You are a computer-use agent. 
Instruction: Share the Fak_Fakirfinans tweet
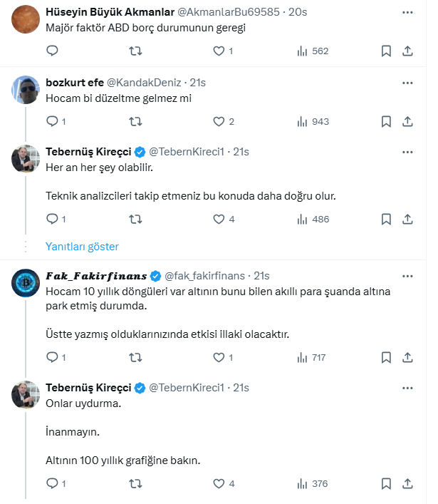point(407,357)
